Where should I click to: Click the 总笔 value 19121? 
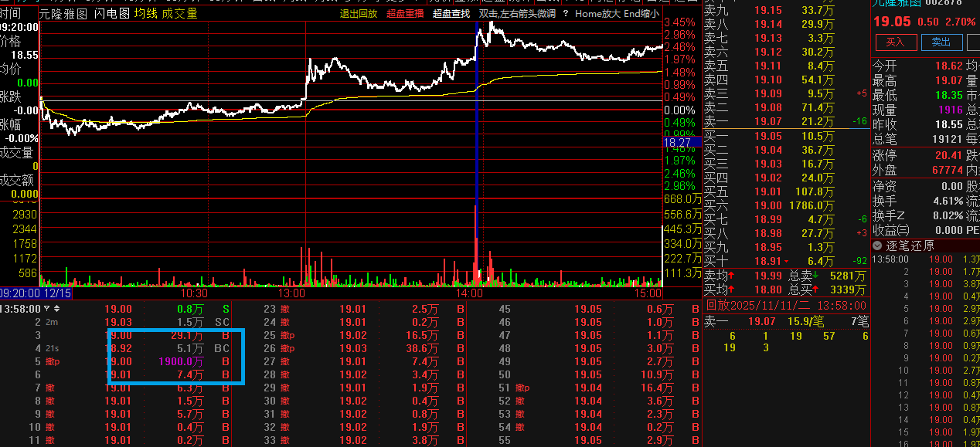(x=948, y=140)
